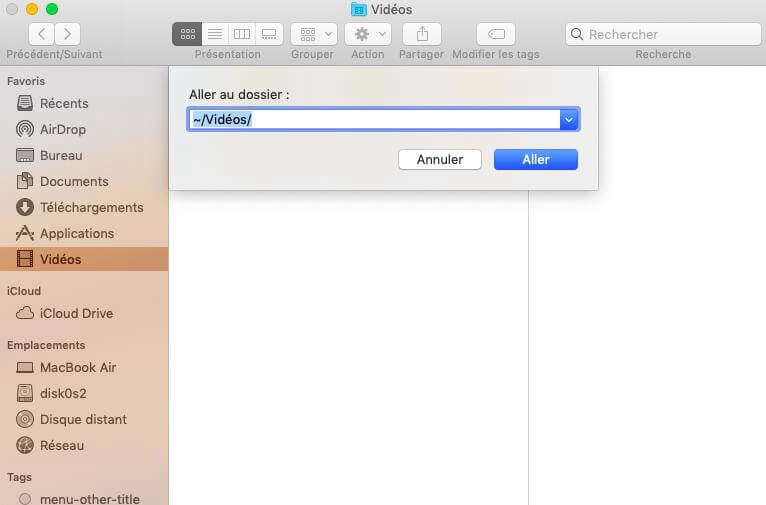The image size is (766, 505).
Task: Select the menu-other-title tag
Action: [x=84, y=499]
